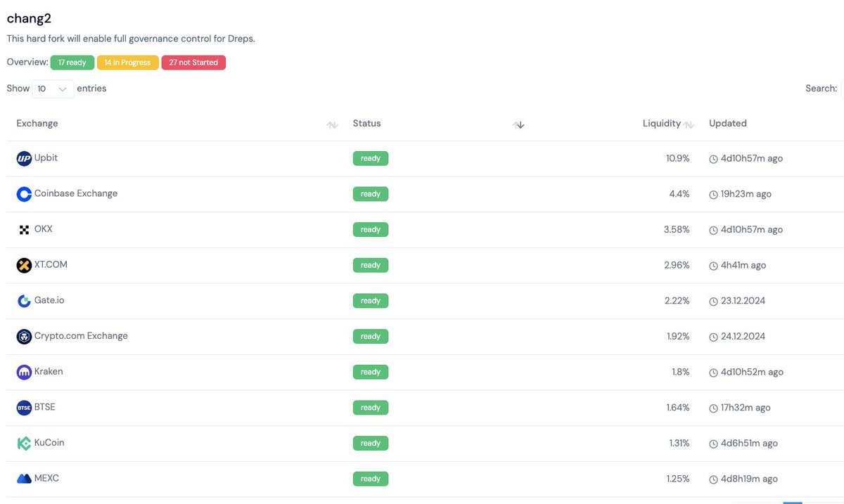
Task: Open the MEXC exchange name
Action: [46, 478]
